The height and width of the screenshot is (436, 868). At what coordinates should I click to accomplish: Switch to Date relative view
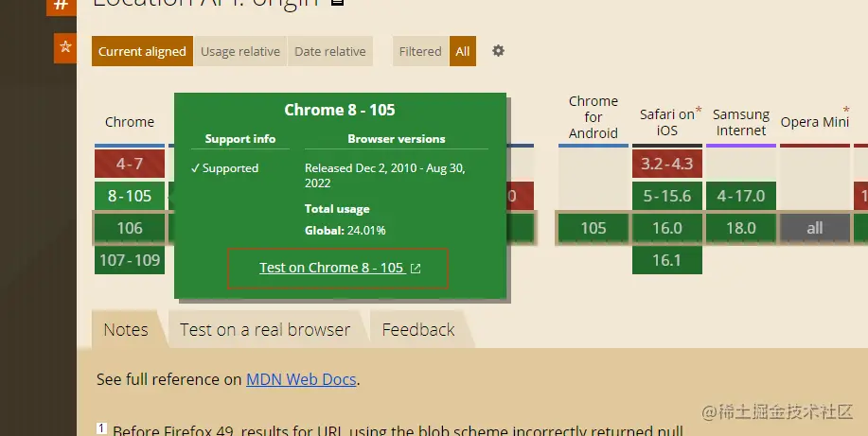330,51
